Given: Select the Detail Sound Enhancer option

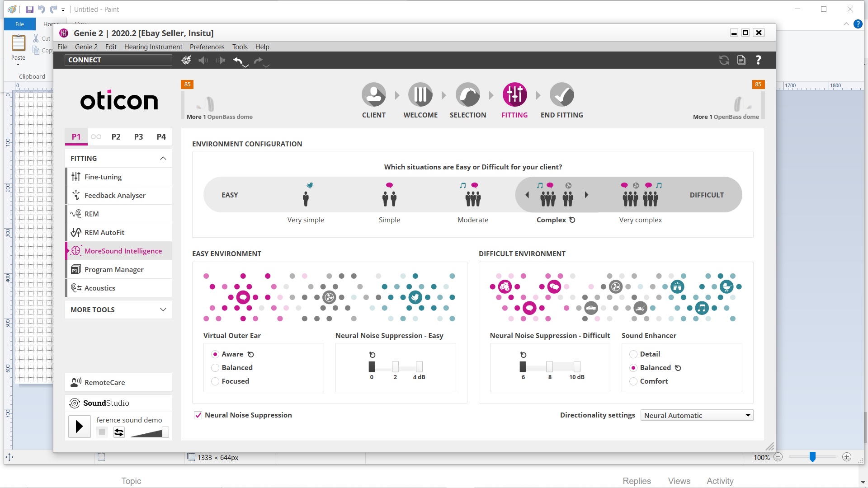Looking at the screenshot, I should click(633, 354).
